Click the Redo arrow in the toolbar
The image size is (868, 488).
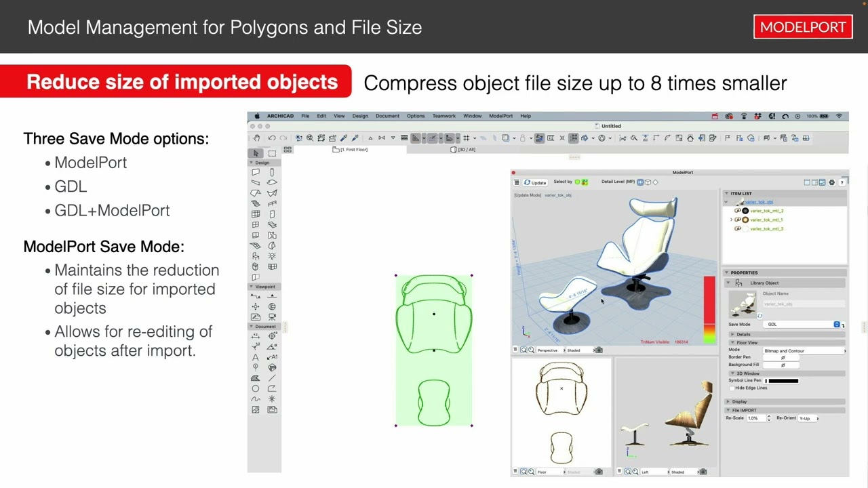coord(283,138)
